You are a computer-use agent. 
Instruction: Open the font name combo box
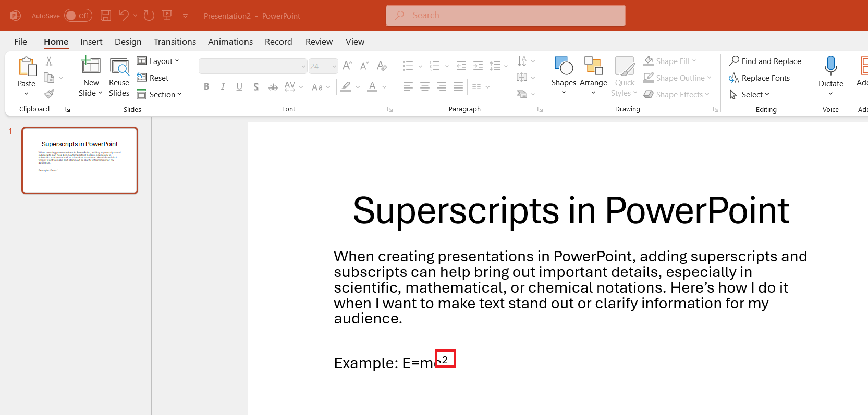(x=253, y=66)
